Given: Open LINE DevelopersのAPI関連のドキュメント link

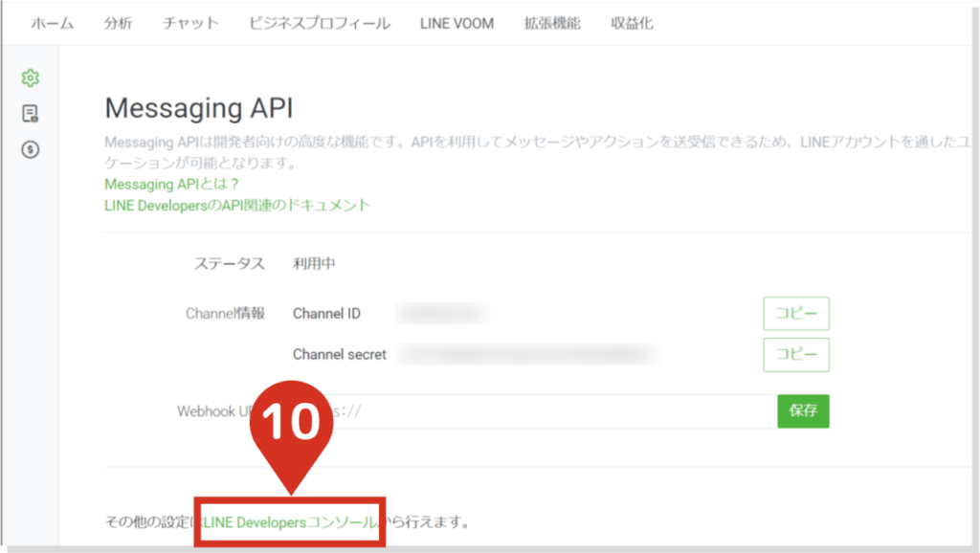Looking at the screenshot, I should 237,205.
